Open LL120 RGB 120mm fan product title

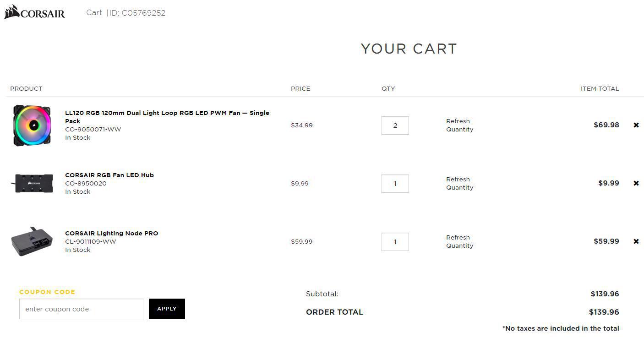[167, 117]
